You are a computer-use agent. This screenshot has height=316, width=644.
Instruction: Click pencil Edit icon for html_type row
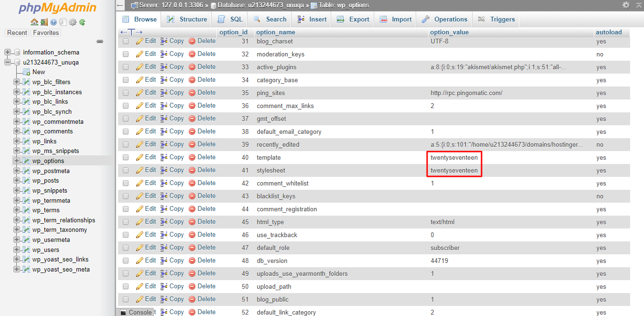click(140, 222)
